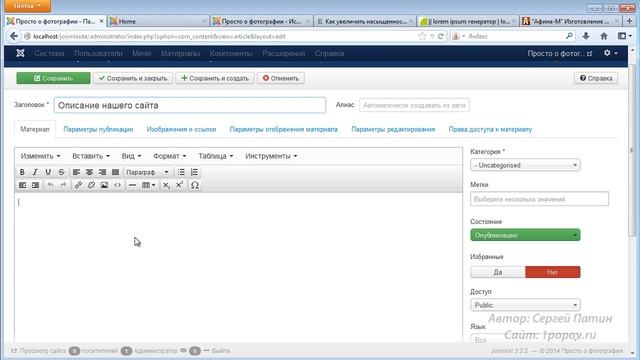
Task: Click the Joomla logo in admin bar
Action: 20,53
